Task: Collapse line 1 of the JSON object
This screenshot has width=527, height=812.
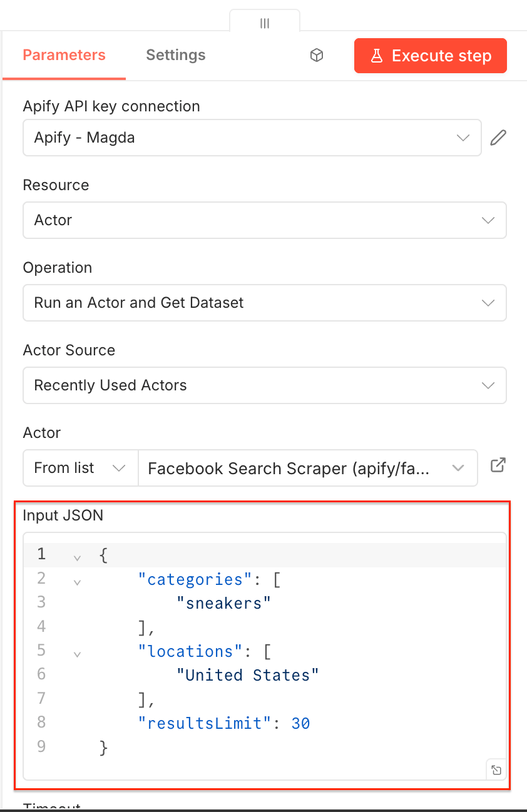Action: [x=77, y=557]
